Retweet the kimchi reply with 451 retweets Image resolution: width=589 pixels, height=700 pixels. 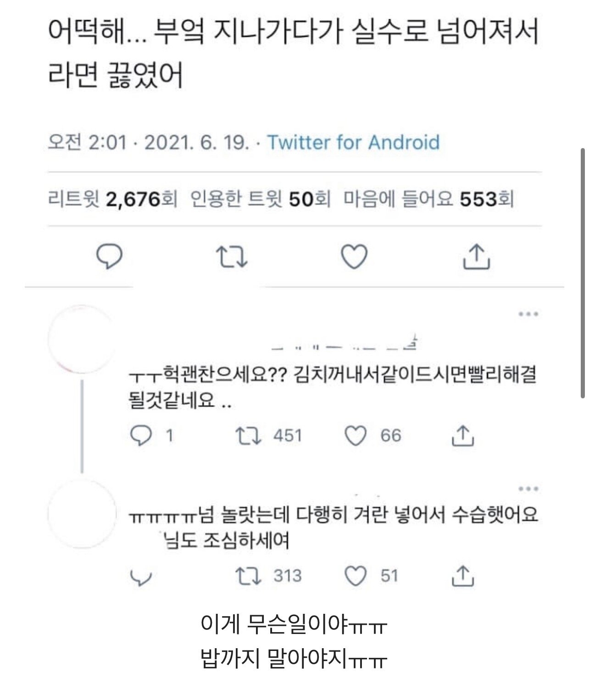click(x=248, y=435)
